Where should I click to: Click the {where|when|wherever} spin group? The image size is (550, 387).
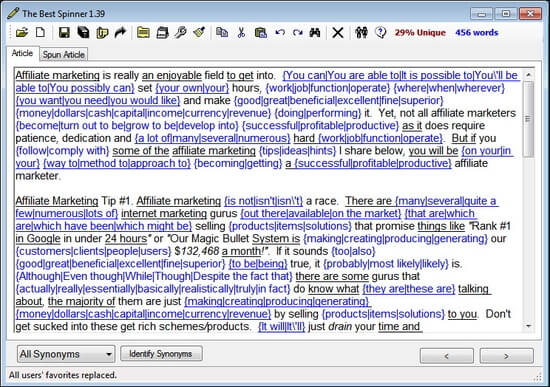tap(449, 88)
